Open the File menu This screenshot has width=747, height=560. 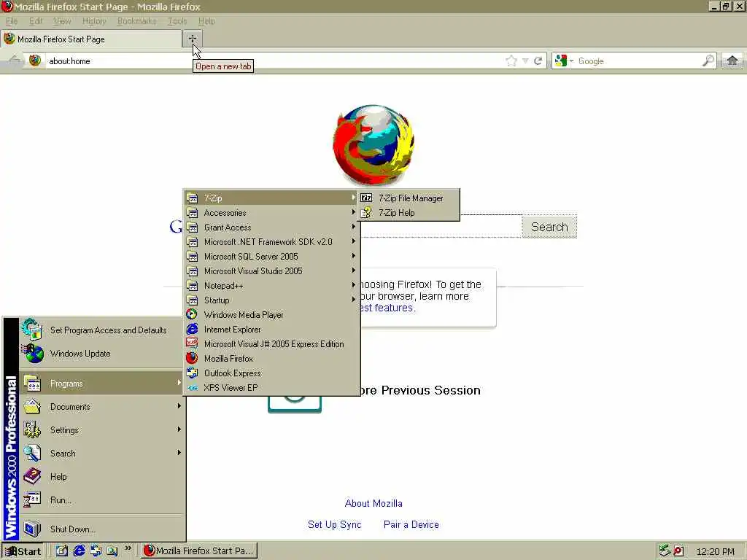pyautogui.click(x=12, y=21)
